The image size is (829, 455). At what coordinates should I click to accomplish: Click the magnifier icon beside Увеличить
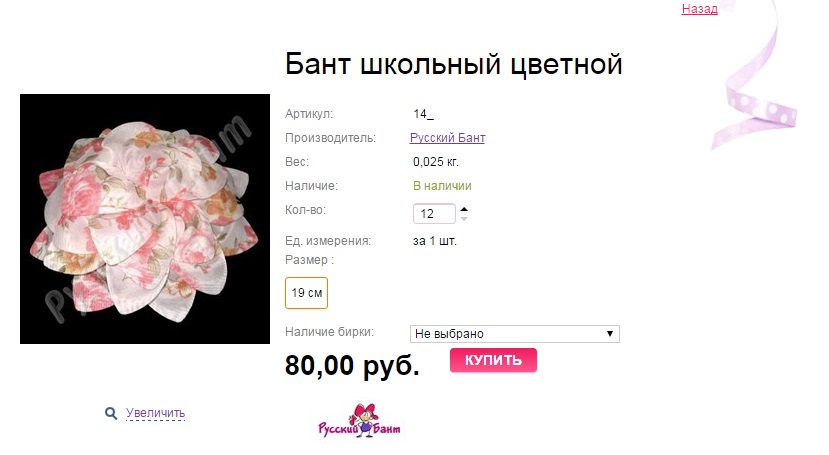110,413
